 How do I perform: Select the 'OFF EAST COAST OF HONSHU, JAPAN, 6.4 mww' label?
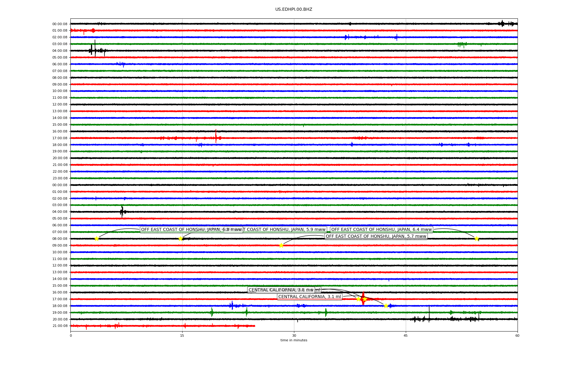pos(381,229)
